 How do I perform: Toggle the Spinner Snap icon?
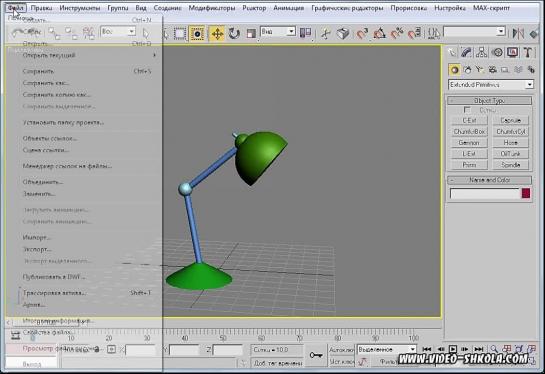pos(415,33)
